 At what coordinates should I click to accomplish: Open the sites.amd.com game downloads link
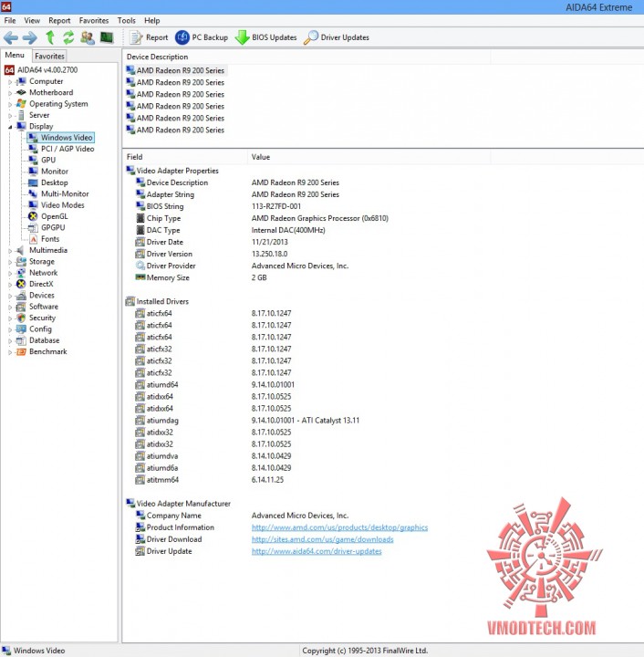coord(322,539)
